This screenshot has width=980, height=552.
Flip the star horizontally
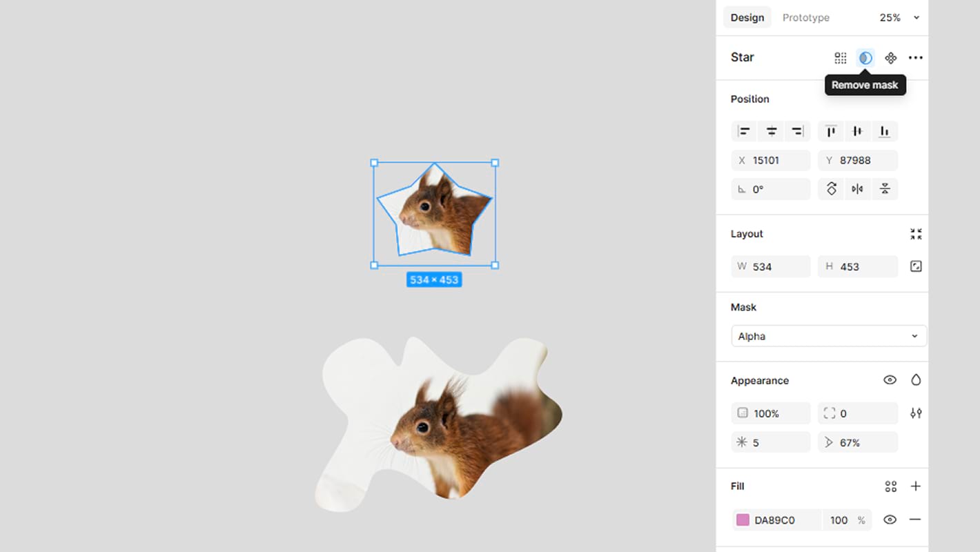pos(857,189)
